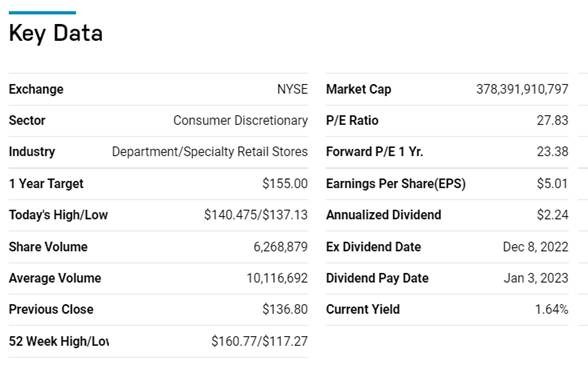Click the blue accent bar above Key Data
This screenshot has height=369, width=588.
coord(42,13)
